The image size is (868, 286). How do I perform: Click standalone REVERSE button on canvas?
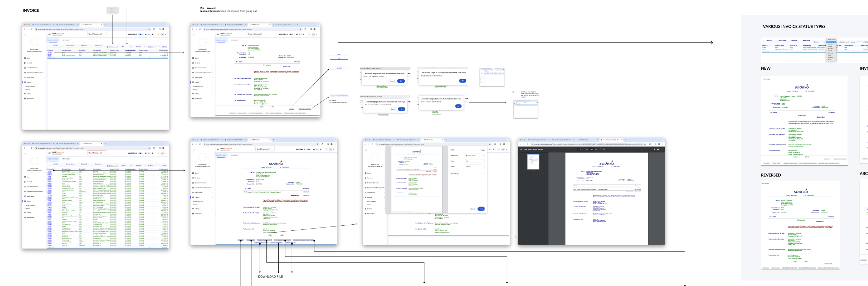coord(339,68)
